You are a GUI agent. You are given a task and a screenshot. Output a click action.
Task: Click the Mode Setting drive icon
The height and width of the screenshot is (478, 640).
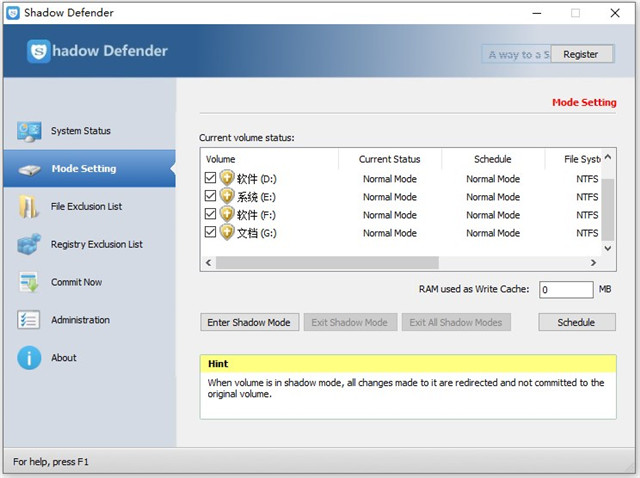tap(29, 169)
